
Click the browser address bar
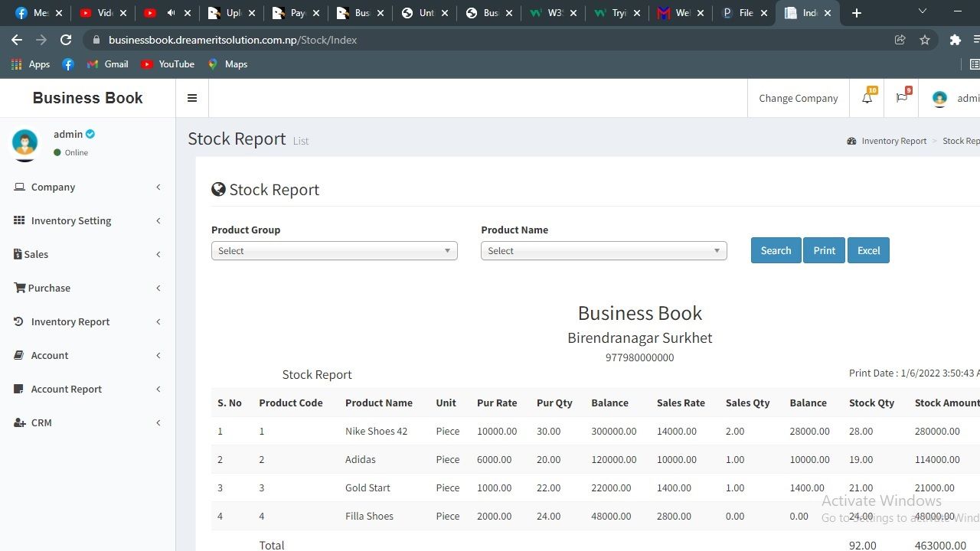click(490, 40)
